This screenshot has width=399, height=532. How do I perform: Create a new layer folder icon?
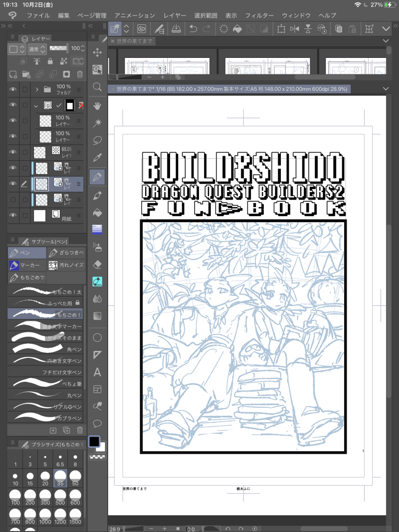pyautogui.click(x=26, y=74)
